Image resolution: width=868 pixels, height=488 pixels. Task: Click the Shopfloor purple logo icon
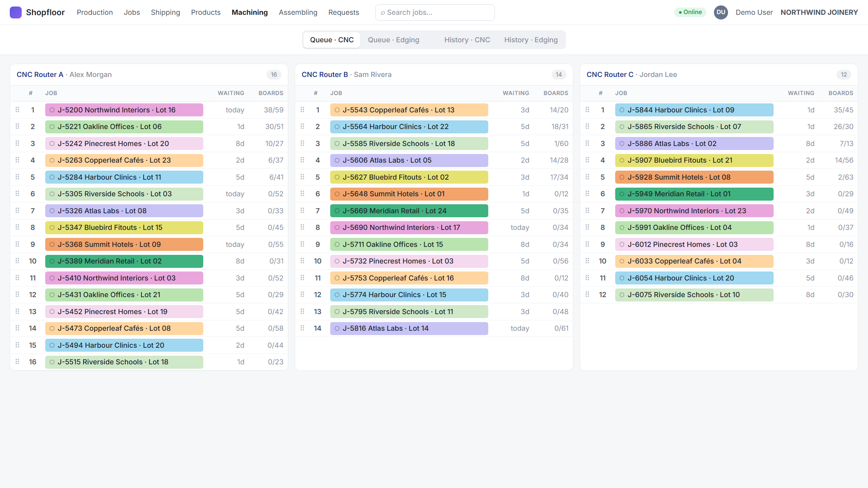coord(16,12)
